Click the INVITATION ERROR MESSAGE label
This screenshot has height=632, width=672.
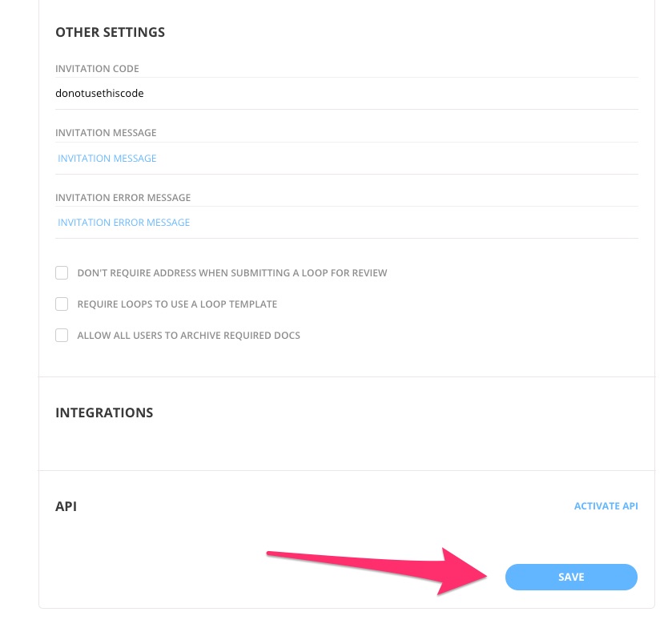click(123, 197)
